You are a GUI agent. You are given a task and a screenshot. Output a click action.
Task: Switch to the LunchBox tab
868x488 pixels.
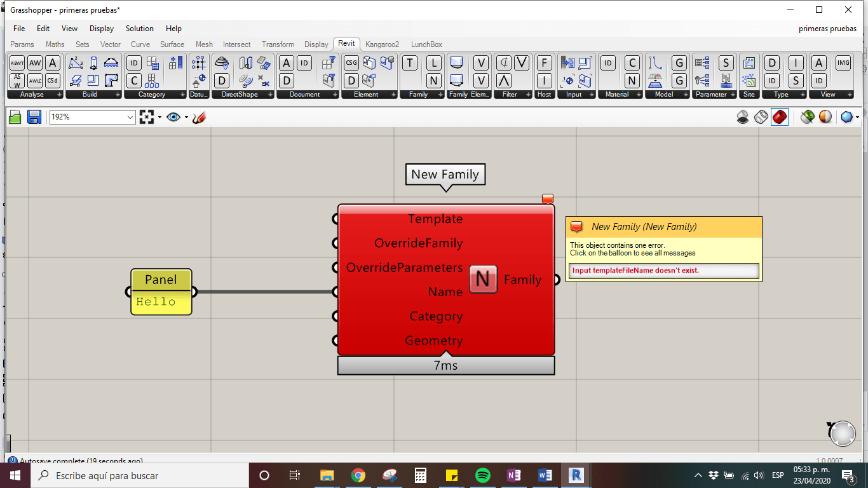pos(426,44)
